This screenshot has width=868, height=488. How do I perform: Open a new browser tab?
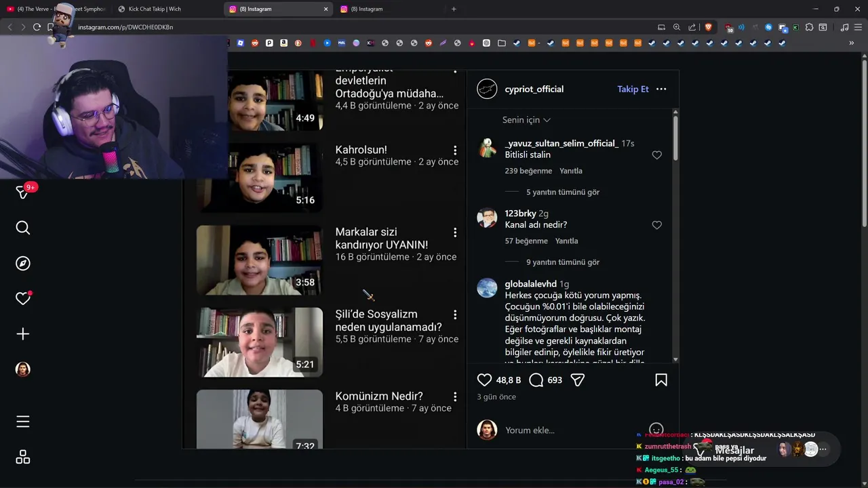(x=454, y=9)
